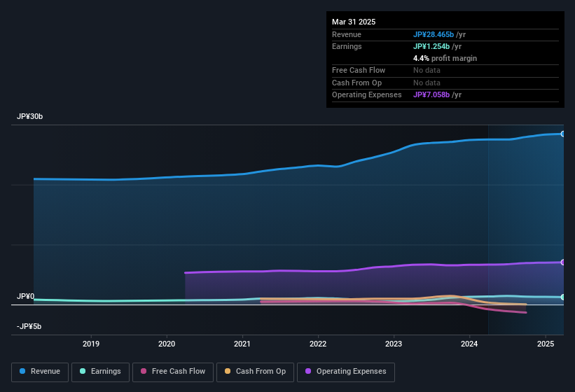This screenshot has width=575, height=392.
Task: Click the Operating Expenses label in tooltip
Action: (367, 94)
